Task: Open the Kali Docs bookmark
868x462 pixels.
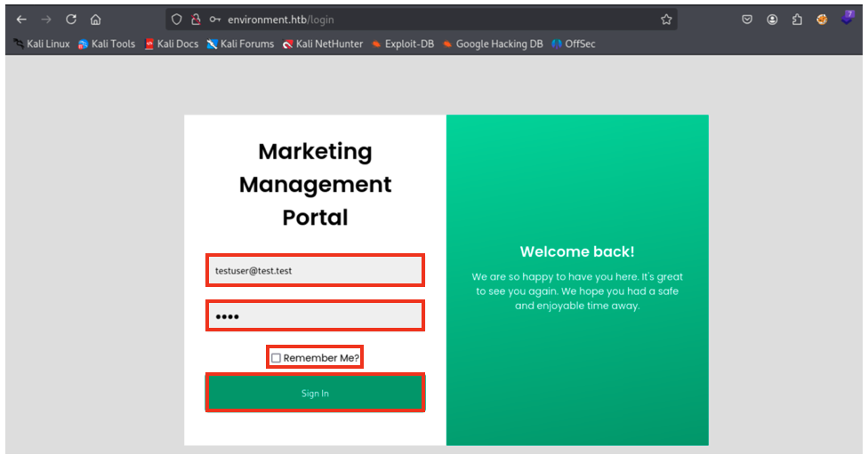Action: [x=172, y=44]
